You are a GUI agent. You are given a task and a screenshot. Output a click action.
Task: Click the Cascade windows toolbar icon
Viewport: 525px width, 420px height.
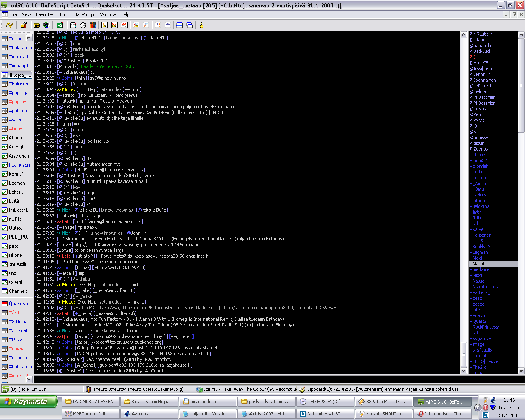tap(189, 25)
